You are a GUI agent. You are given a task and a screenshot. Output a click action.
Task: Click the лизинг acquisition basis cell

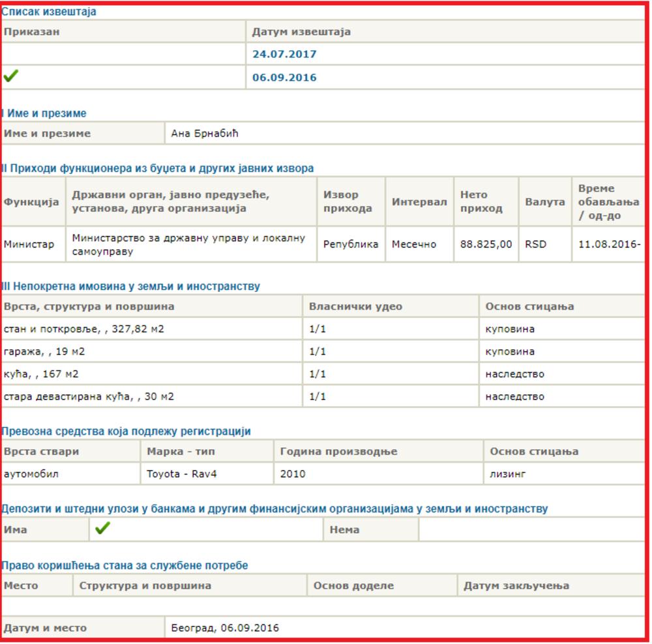(507, 474)
